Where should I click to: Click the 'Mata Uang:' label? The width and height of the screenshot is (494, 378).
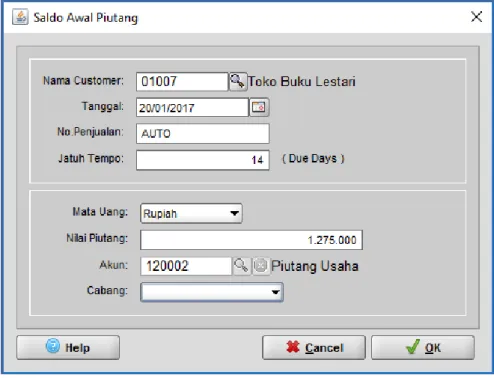[100, 212]
